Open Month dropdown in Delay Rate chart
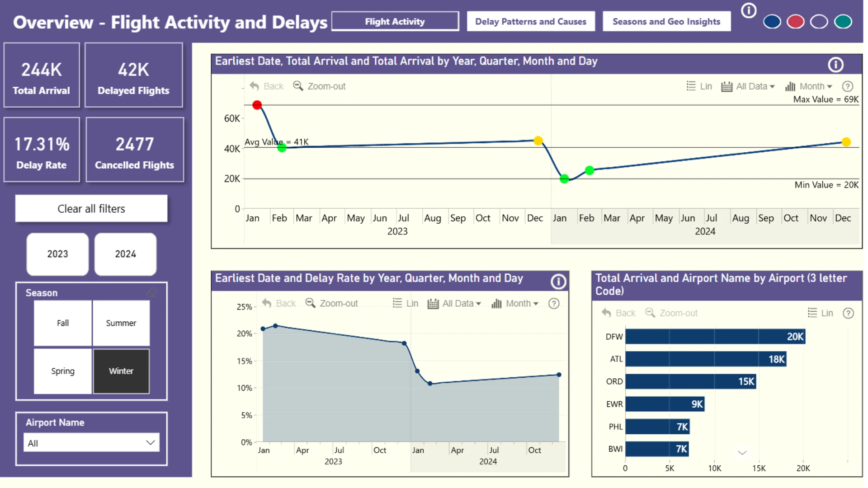The width and height of the screenshot is (868, 488). pos(515,304)
